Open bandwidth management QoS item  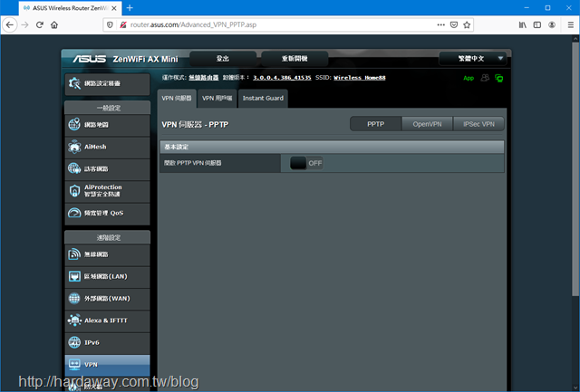(107, 213)
